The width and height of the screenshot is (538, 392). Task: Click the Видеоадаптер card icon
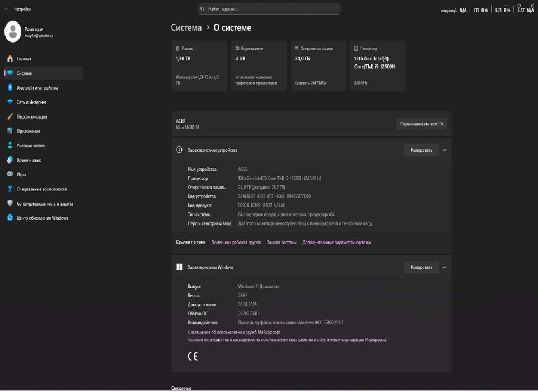pyautogui.click(x=237, y=49)
